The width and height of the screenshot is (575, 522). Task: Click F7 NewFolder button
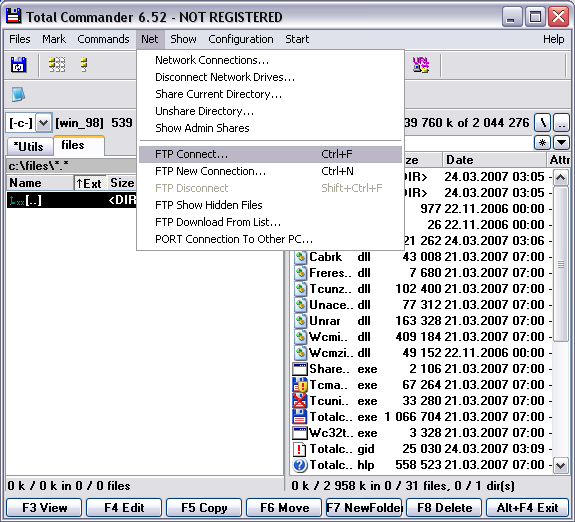364,508
